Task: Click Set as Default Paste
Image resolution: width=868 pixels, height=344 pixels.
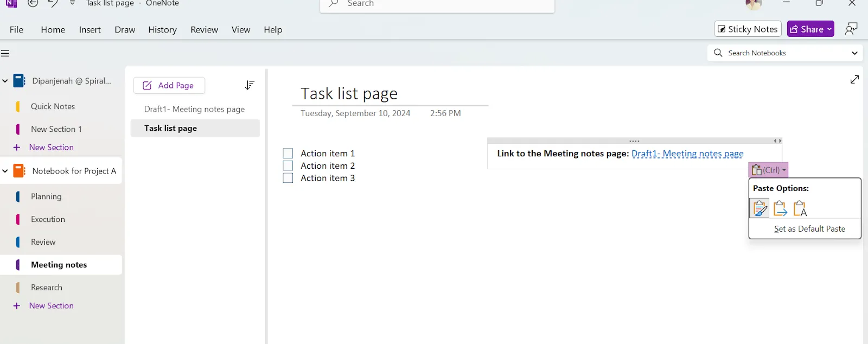Action: click(809, 229)
